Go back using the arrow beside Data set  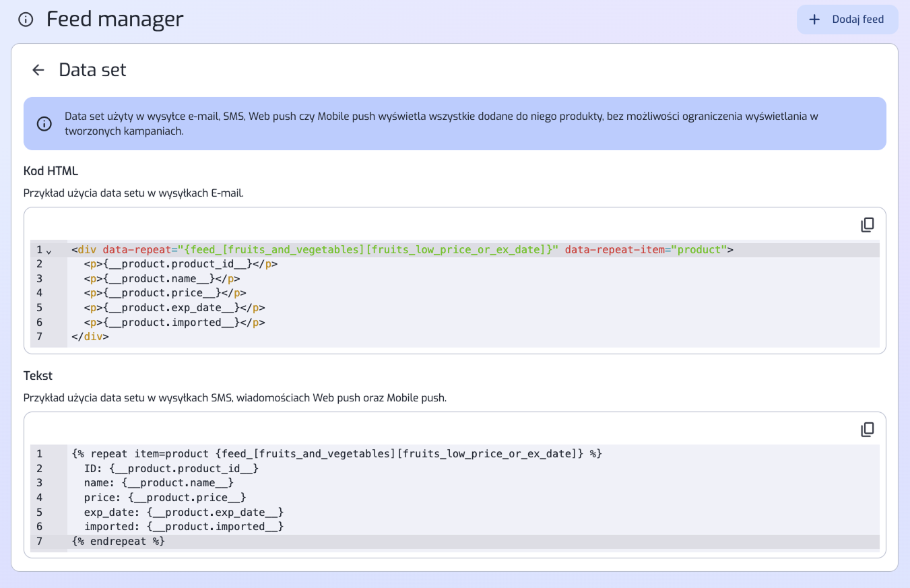(x=38, y=70)
